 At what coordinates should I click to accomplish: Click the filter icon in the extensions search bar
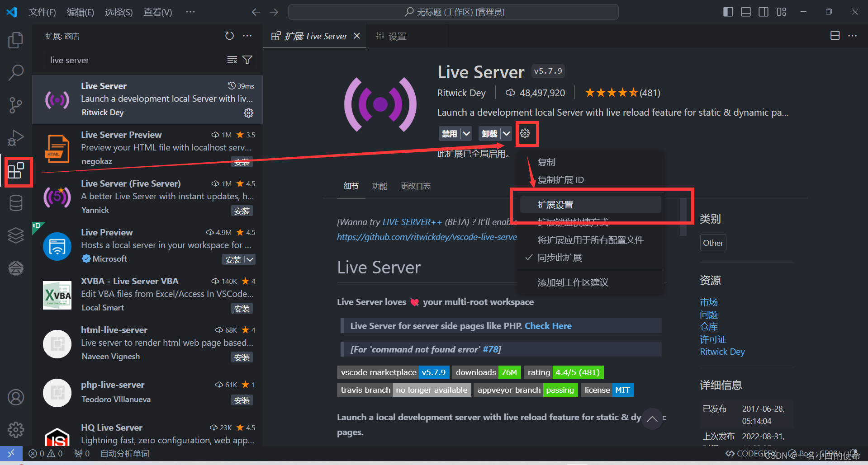pos(247,59)
